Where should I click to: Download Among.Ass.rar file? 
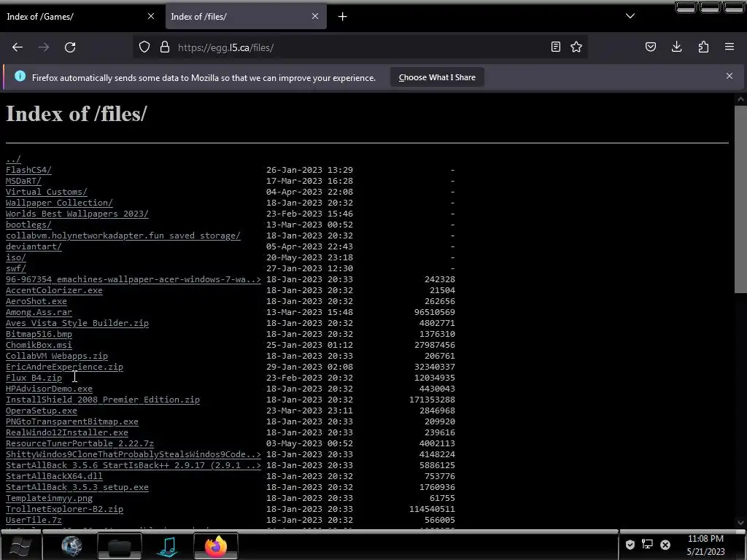click(39, 312)
